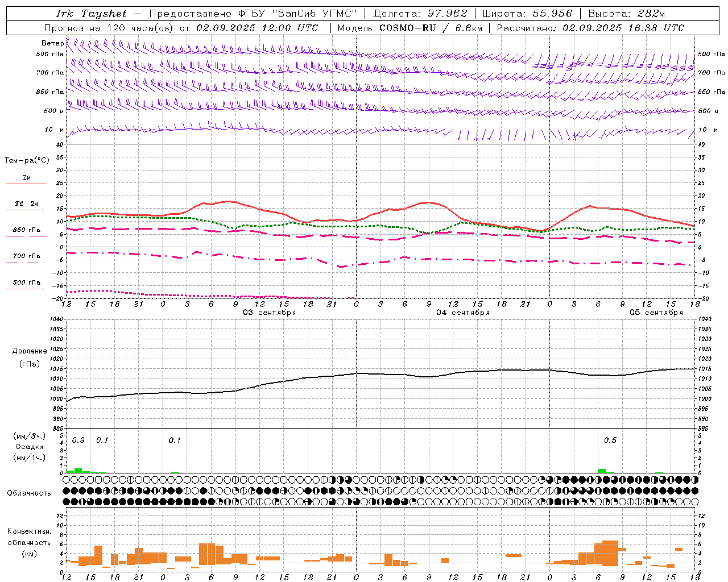Screen dimensions: 728x582
Task: Click the Td 2м legend entry
Action: pyautogui.click(x=26, y=203)
